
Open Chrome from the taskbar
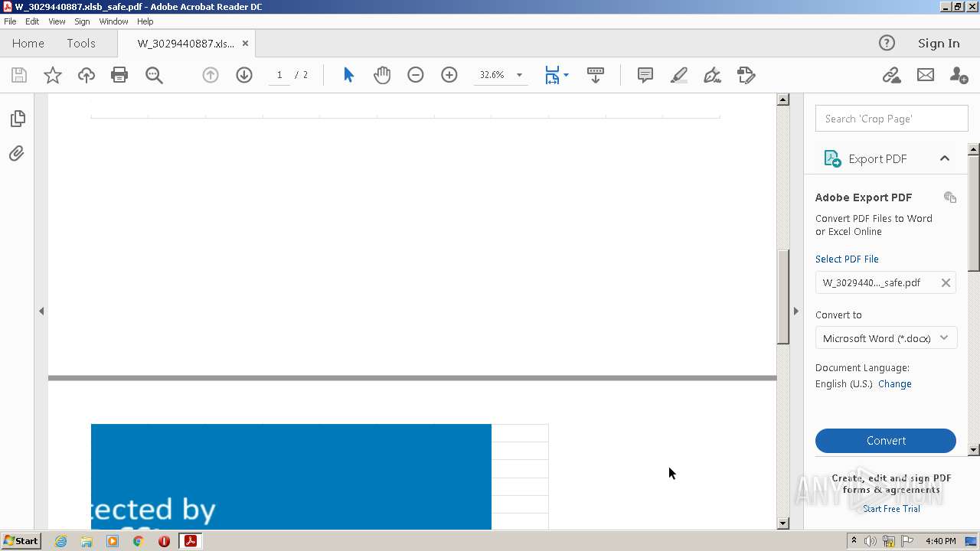point(138,541)
